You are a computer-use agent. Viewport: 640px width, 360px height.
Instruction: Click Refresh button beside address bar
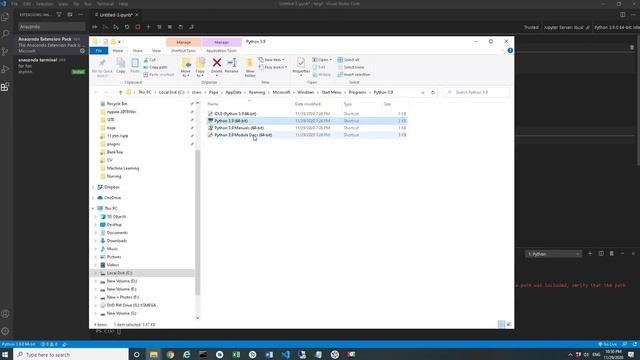433,92
